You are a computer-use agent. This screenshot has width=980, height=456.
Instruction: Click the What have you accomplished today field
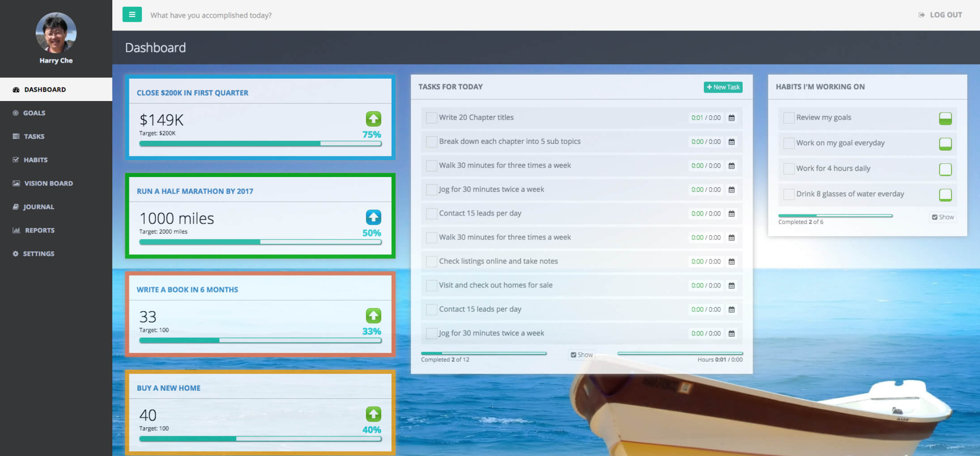[x=211, y=15]
